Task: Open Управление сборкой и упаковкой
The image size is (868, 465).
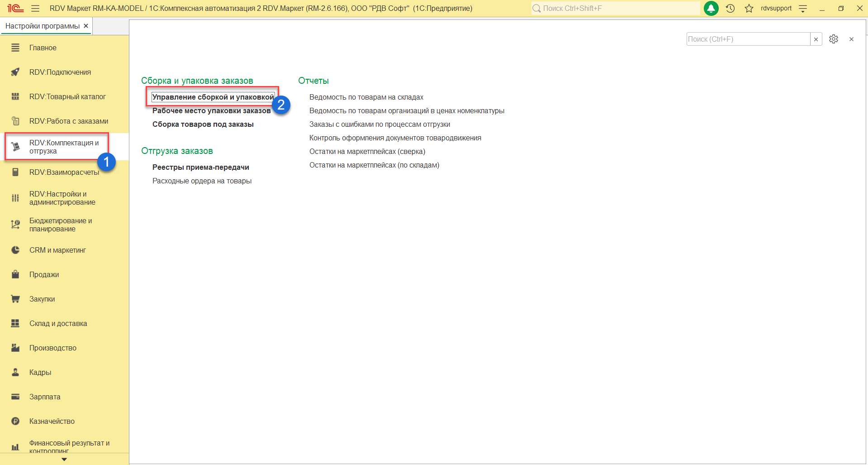Action: 213,97
